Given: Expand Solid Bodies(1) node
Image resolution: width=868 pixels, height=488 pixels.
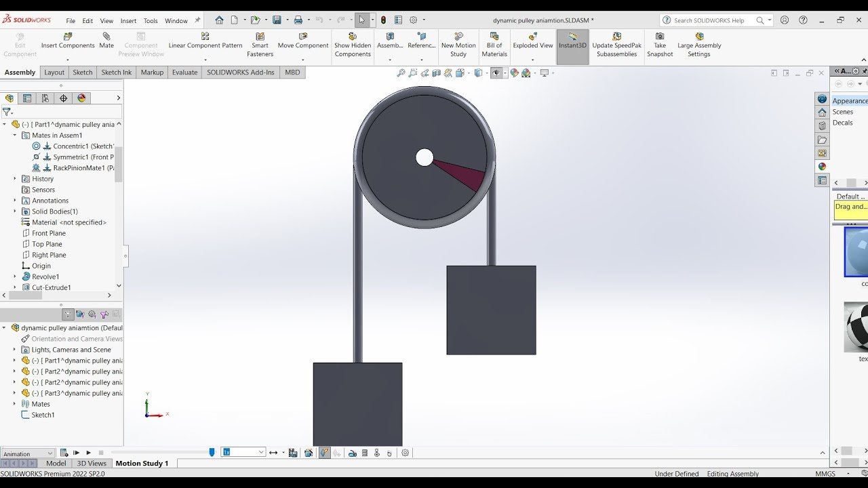Looking at the screenshot, I should click(15, 211).
